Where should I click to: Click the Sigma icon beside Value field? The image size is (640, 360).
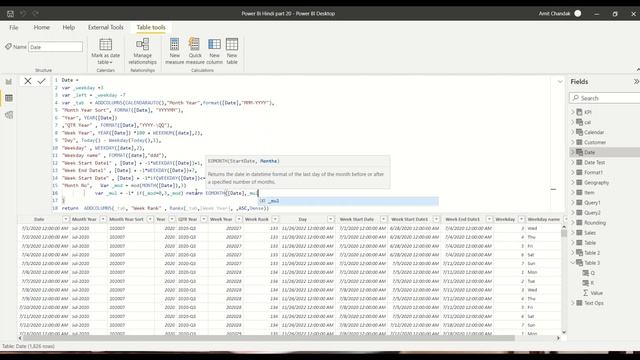point(586,293)
